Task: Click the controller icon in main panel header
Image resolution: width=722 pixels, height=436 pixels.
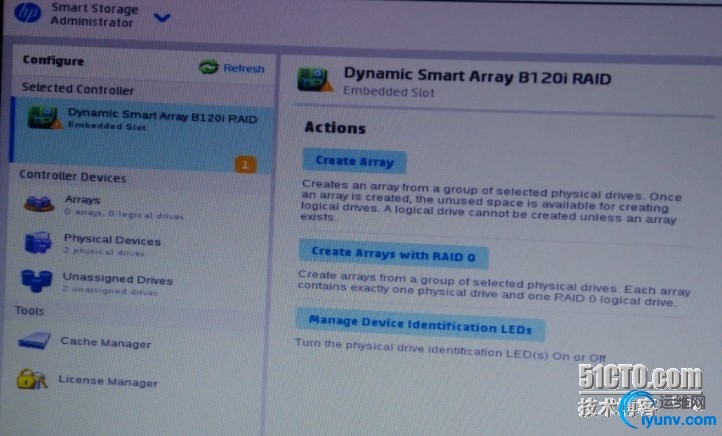Action: 314,79
